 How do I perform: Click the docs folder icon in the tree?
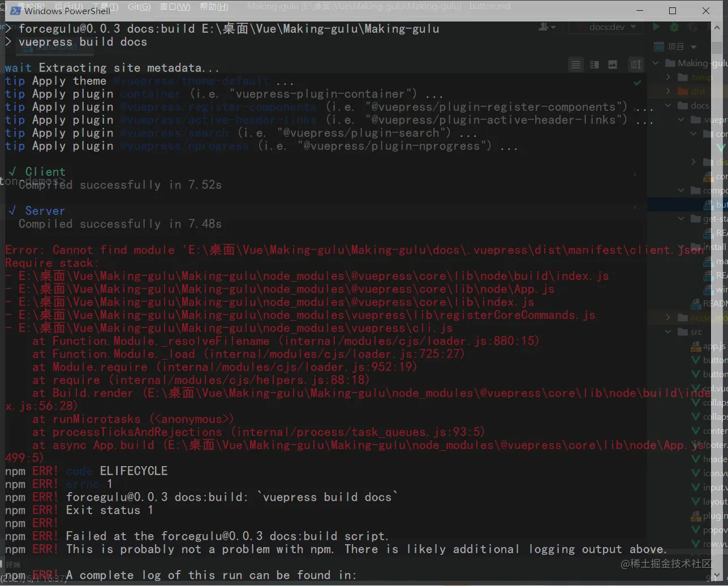pyautogui.click(x=683, y=106)
